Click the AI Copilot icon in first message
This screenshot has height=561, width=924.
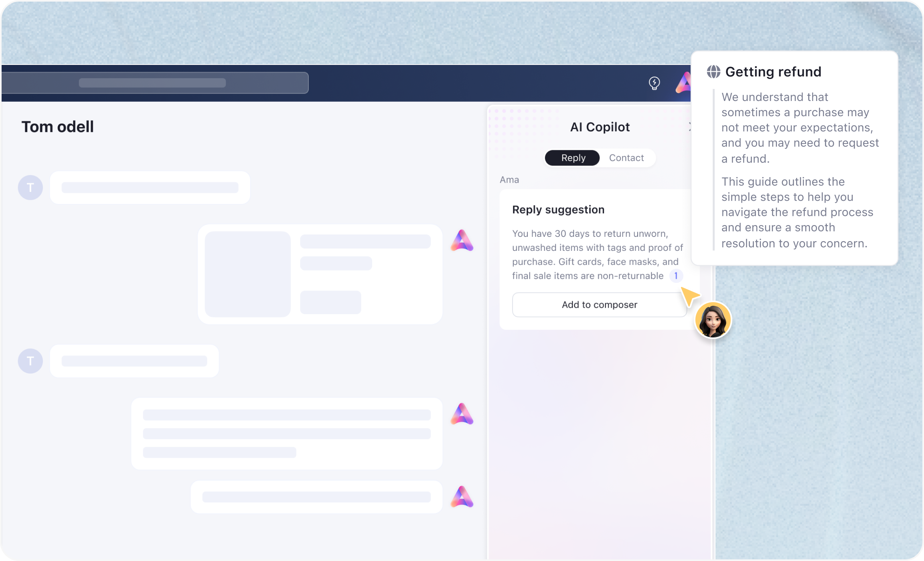[x=462, y=240]
